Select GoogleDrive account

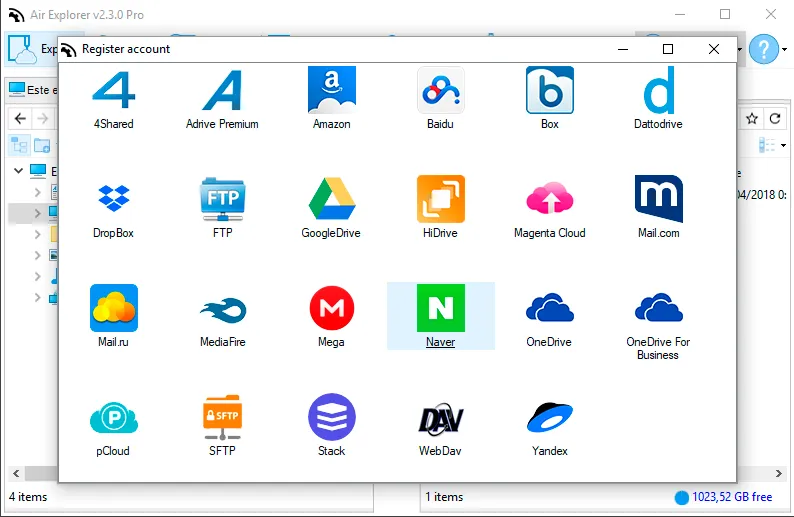click(332, 208)
